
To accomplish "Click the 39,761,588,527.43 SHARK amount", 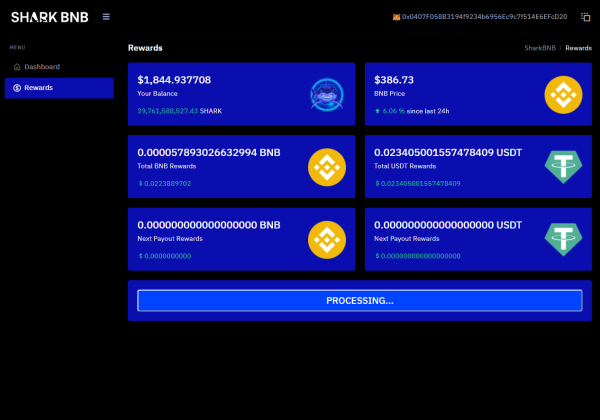I will 179,111.
